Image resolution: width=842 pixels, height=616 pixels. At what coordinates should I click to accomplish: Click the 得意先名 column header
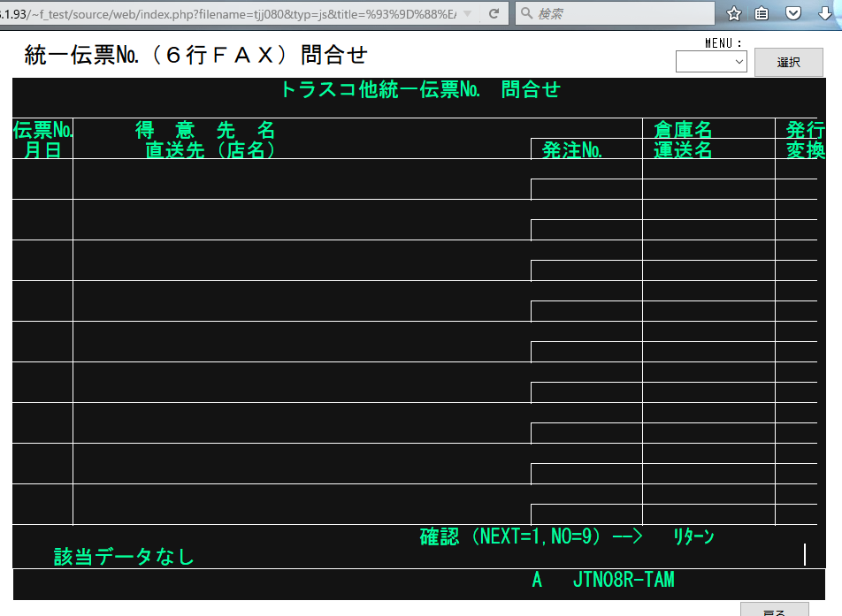point(205,131)
